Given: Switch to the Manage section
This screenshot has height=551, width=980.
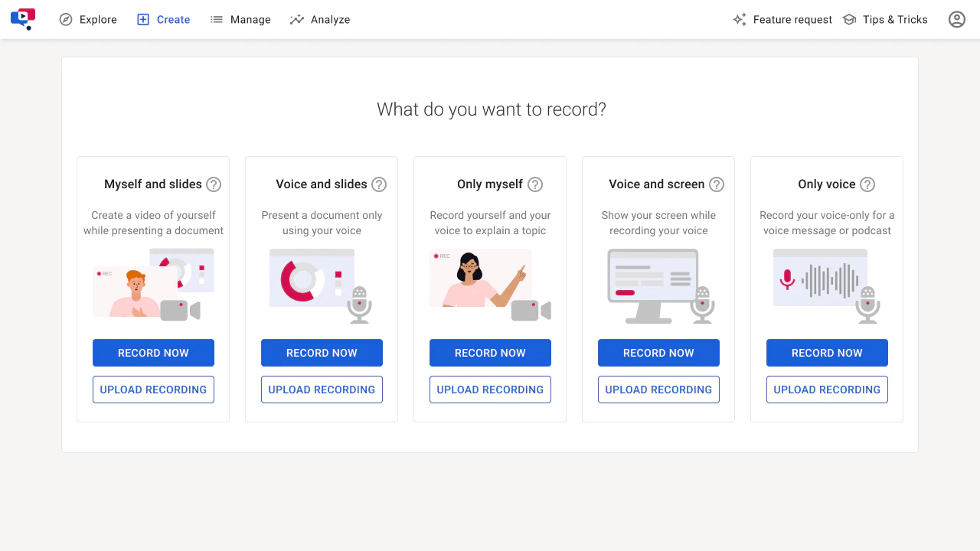Looking at the screenshot, I should (240, 20).
